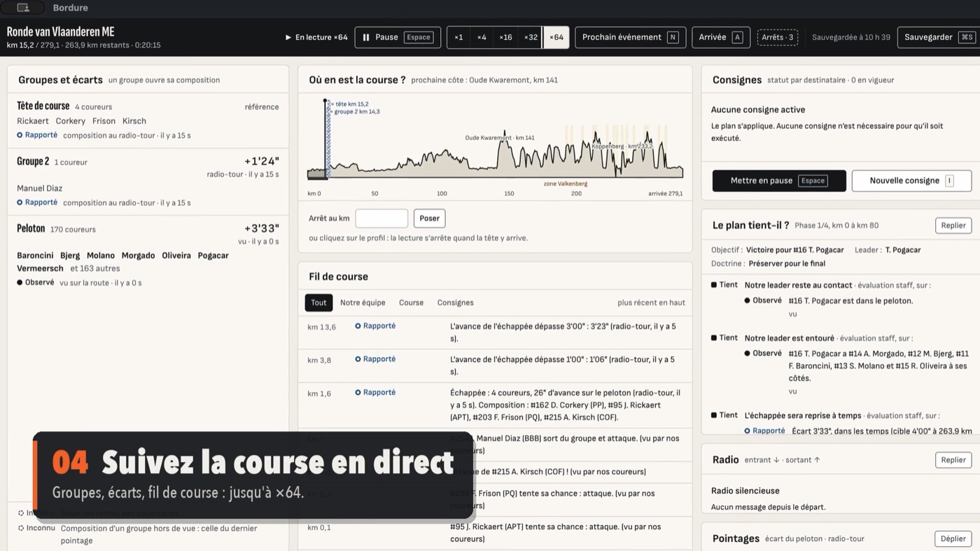Click Oude Kwaremont marker on the profile
980x551 pixels.
click(x=500, y=138)
